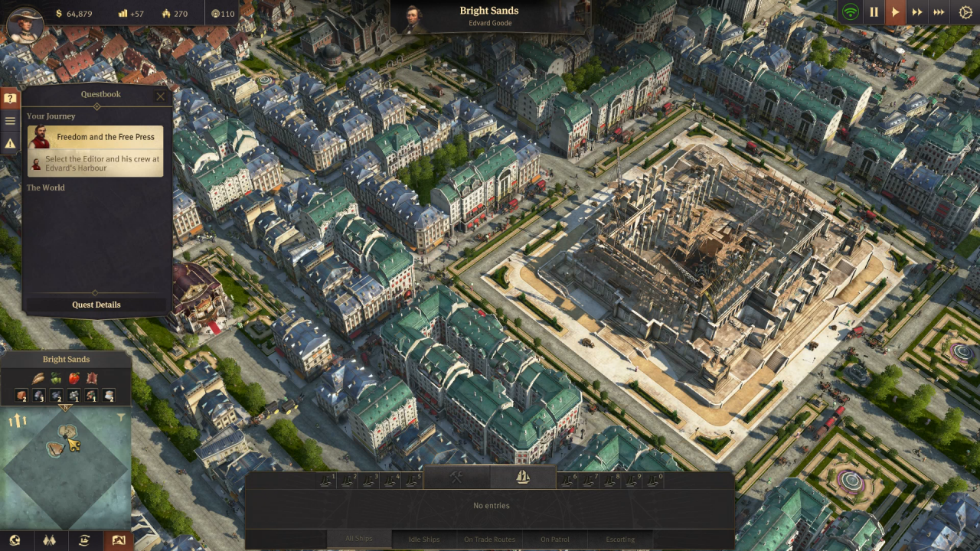Filter ships On Trade Routes

[489, 539]
